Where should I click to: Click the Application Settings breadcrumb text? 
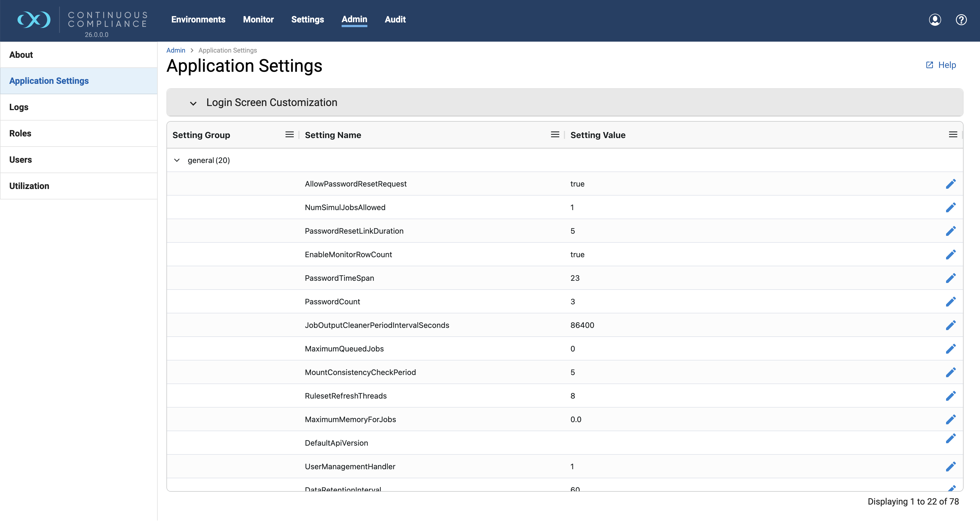[x=227, y=50]
